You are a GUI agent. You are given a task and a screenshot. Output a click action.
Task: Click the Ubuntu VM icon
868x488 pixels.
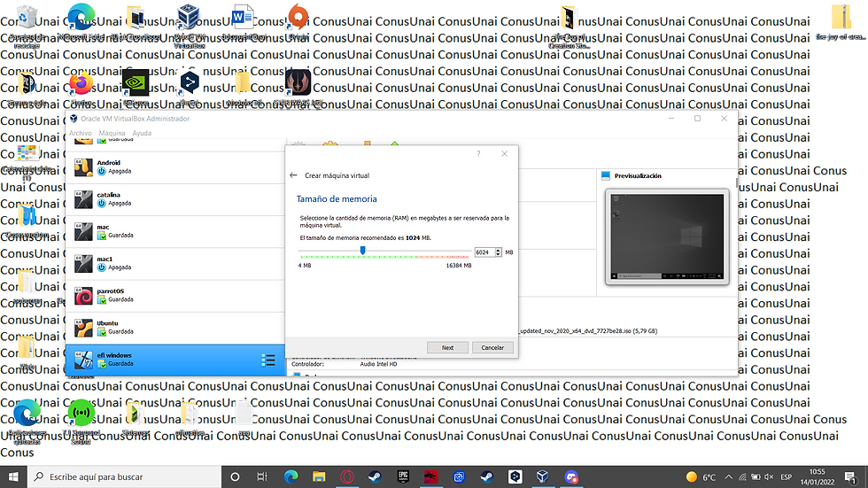click(x=83, y=328)
